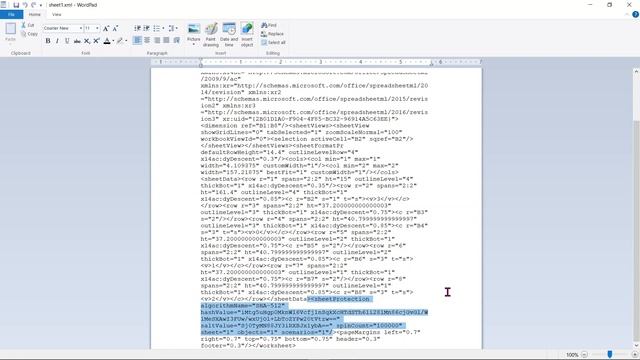Open the Find dialog
This screenshot has height=360, width=640.
coord(269,25)
